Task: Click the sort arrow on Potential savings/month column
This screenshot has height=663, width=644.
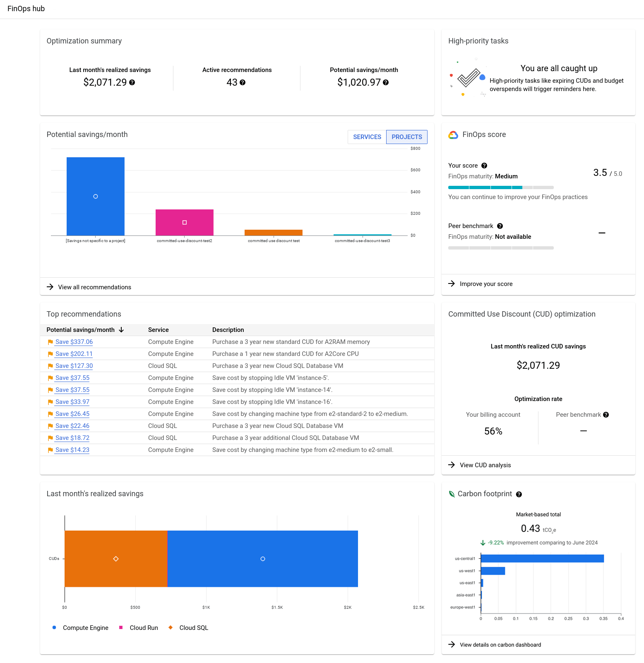Action: pyautogui.click(x=121, y=330)
